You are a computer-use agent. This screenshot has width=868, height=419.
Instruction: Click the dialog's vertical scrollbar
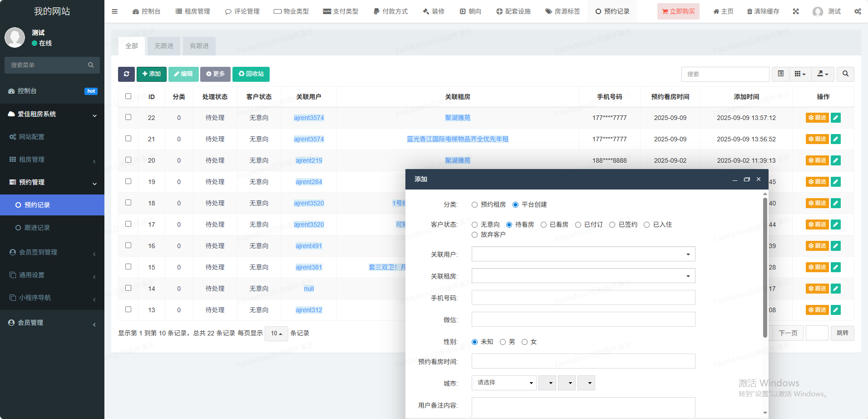[x=765, y=268]
